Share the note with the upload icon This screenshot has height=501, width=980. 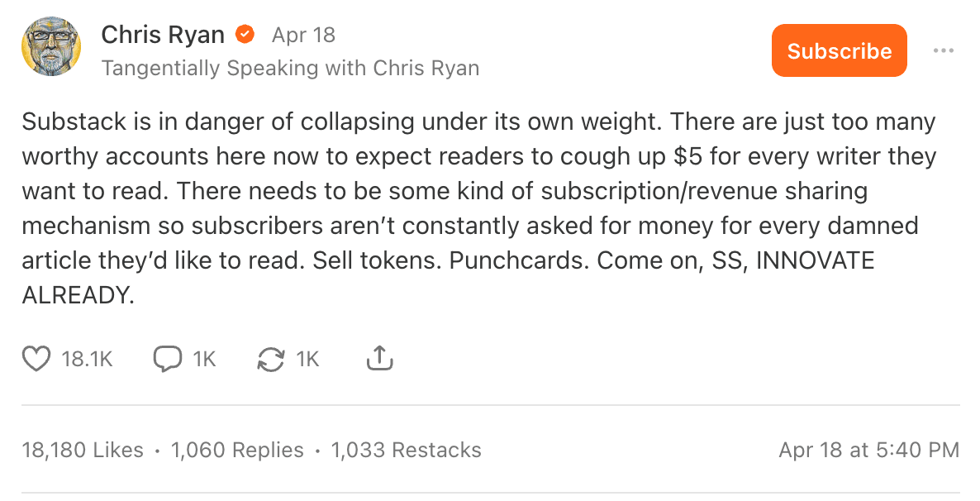pos(378,359)
